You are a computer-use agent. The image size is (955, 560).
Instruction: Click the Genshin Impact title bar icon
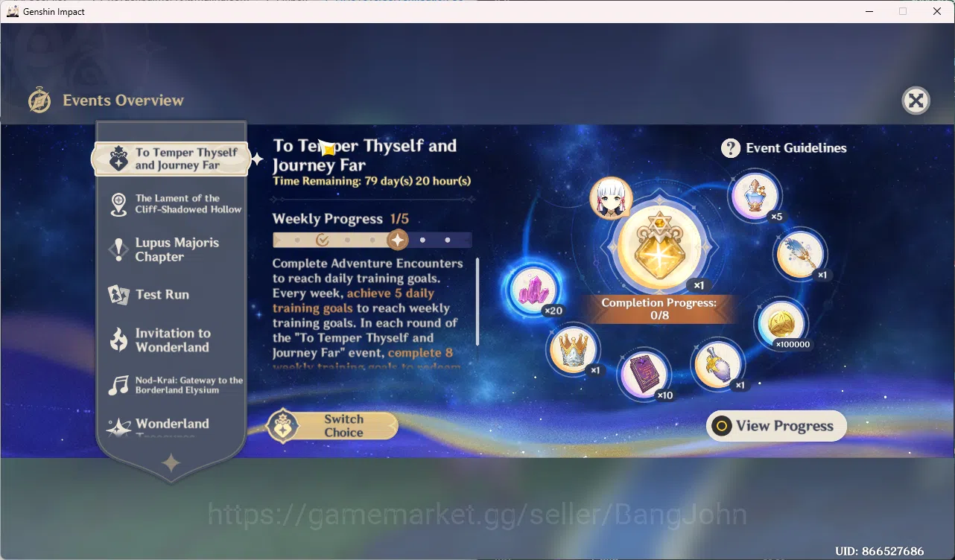13,11
